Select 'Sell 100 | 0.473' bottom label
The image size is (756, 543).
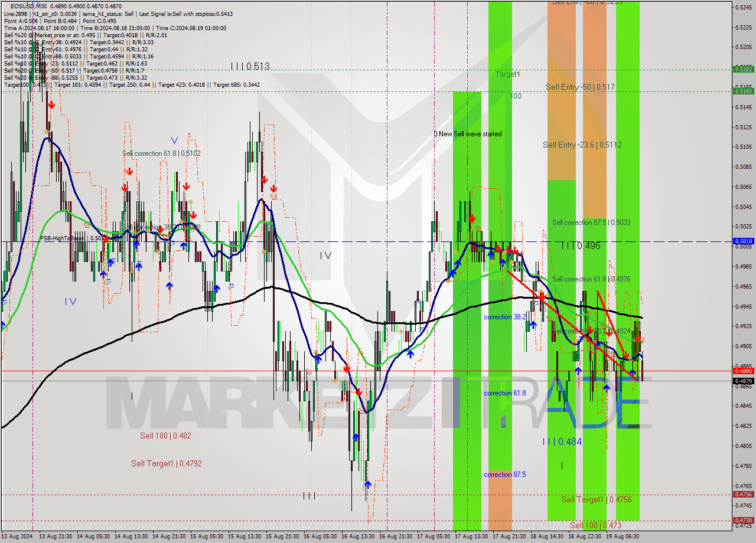595,525
